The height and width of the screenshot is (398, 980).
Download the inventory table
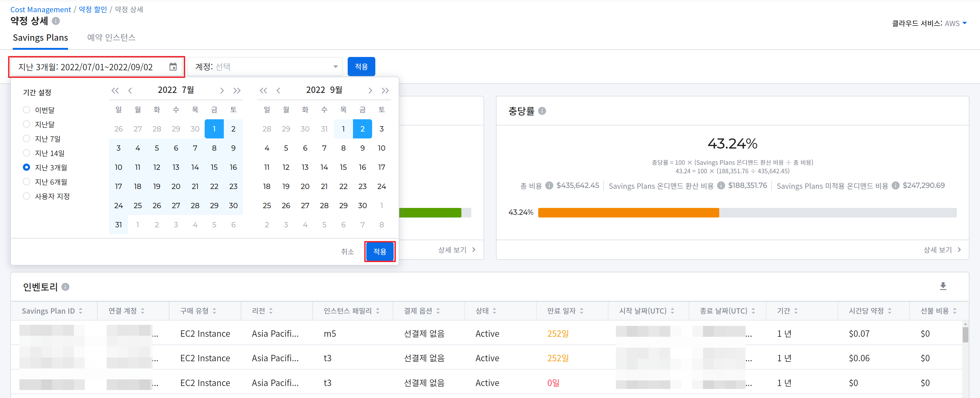coord(943,286)
